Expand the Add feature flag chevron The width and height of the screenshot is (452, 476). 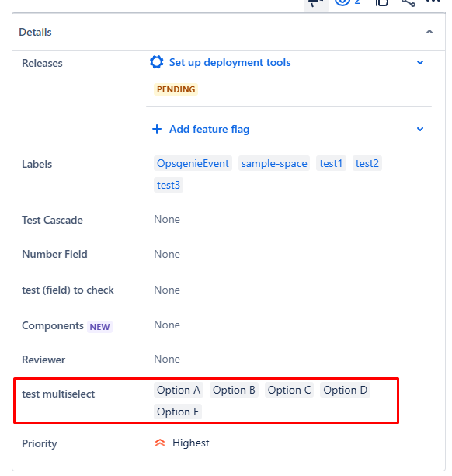click(420, 130)
